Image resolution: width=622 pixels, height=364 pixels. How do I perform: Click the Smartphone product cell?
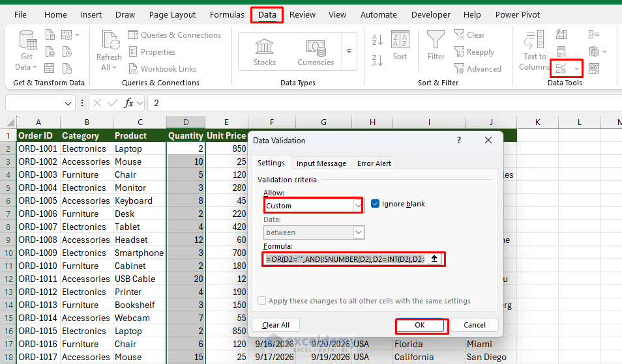tap(140, 253)
